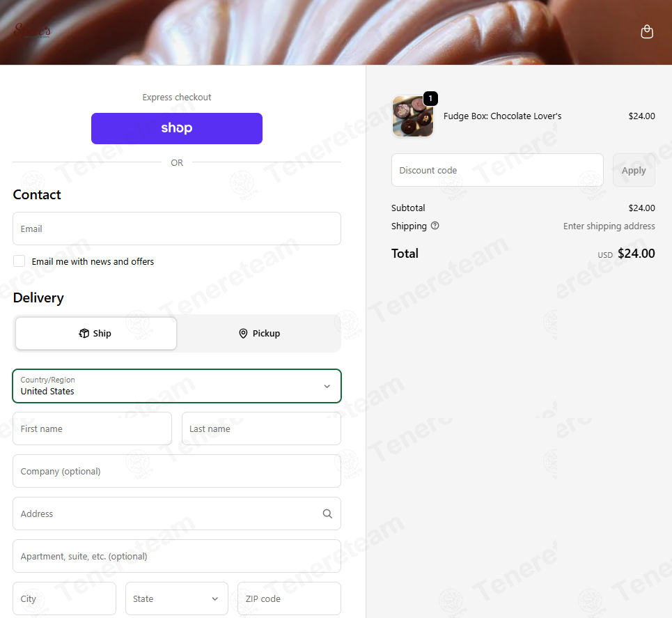Pay with Shop express checkout button

(177, 128)
